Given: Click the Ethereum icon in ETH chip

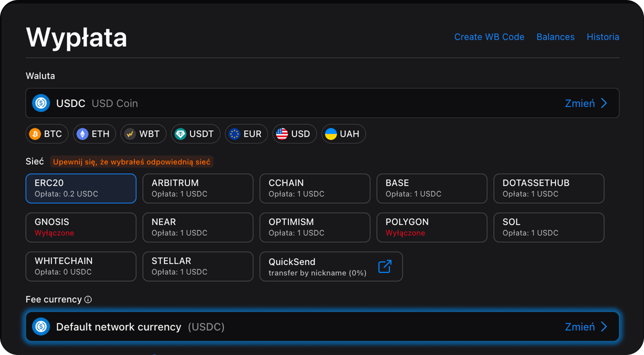Looking at the screenshot, I should pyautogui.click(x=82, y=134).
